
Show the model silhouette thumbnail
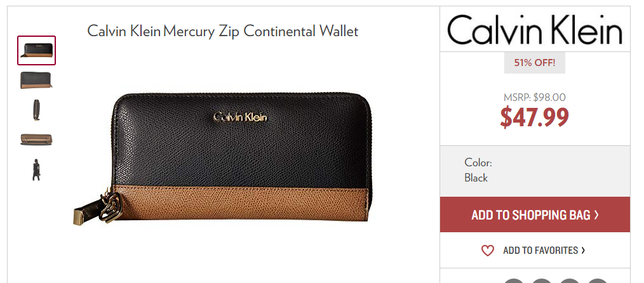pos(36,169)
